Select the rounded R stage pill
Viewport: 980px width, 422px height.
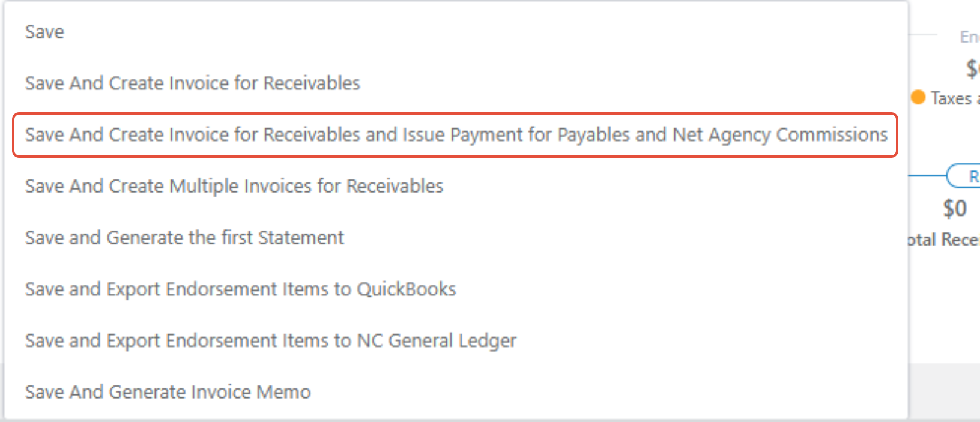964,176
